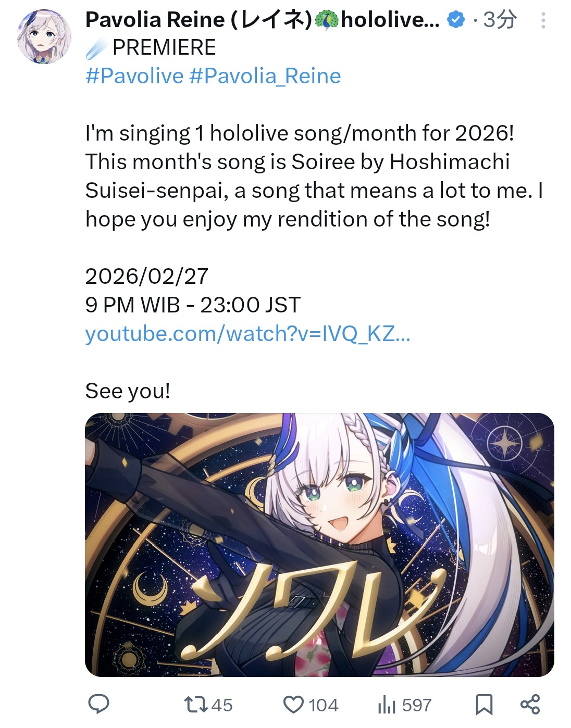The width and height of the screenshot is (571, 728).
Task: Tap the post body text about Soiree
Action: [314, 176]
